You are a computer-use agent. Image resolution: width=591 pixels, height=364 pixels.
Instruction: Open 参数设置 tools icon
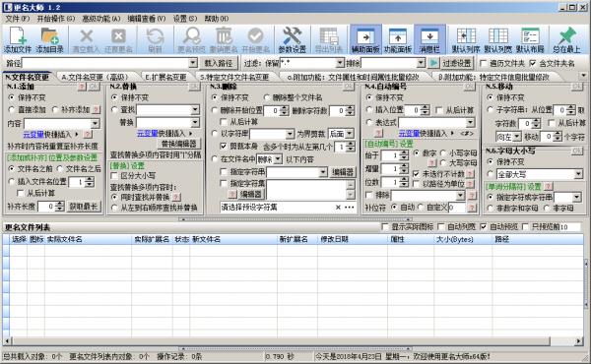pos(293,39)
